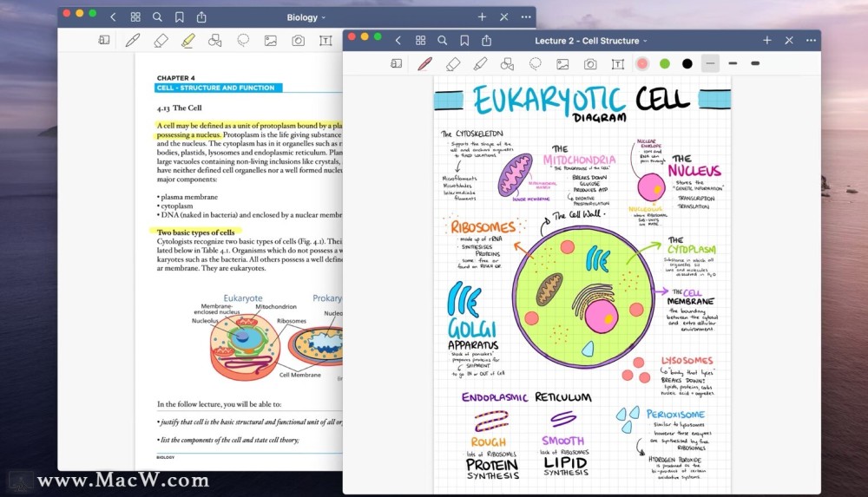Open more options menu in Lecture 2 window
This screenshot has width=868, height=497.
click(811, 41)
